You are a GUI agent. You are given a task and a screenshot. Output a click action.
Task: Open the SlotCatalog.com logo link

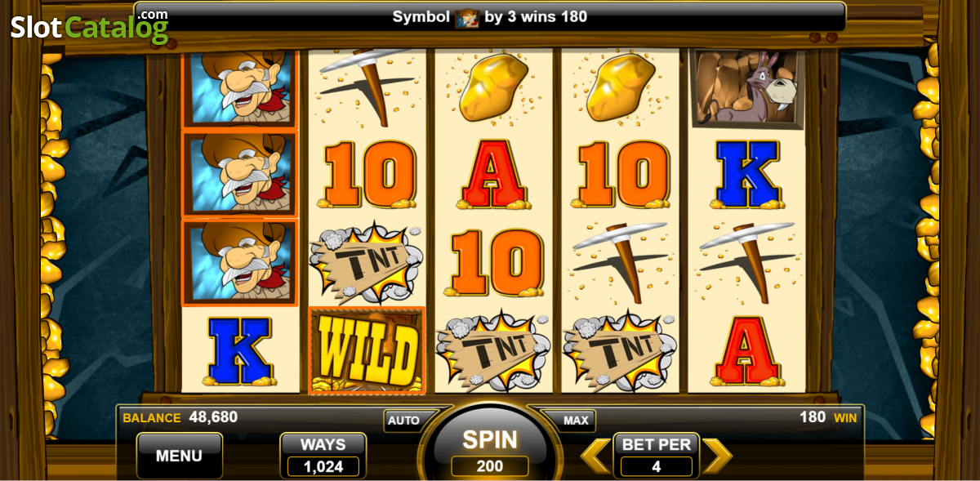[90, 26]
